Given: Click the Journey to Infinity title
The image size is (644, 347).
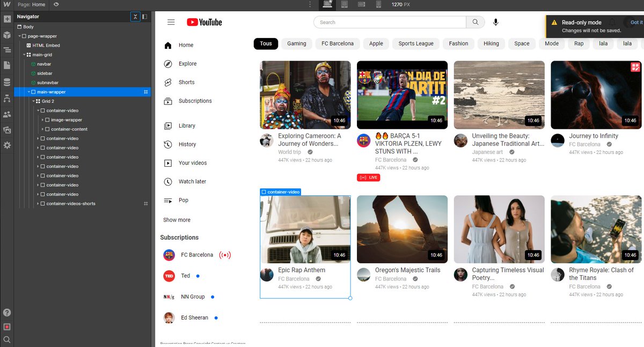Looking at the screenshot, I should (594, 136).
